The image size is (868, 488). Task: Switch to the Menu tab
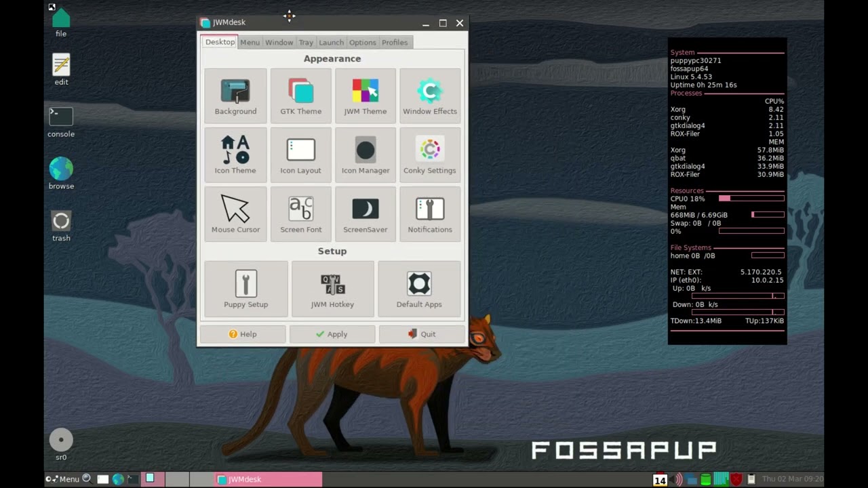pyautogui.click(x=250, y=43)
